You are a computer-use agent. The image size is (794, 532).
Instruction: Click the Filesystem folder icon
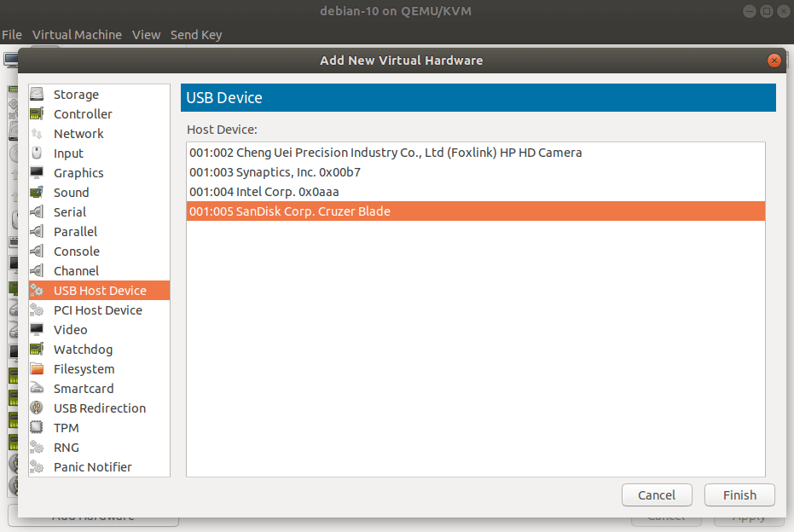pos(37,369)
